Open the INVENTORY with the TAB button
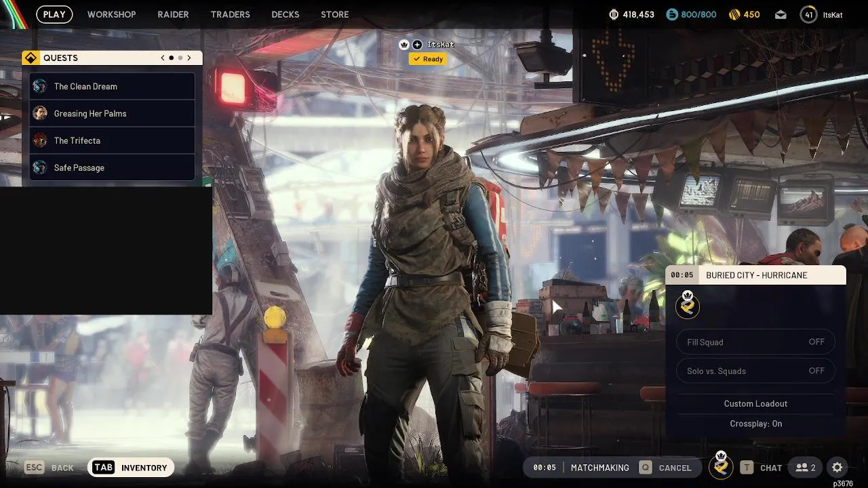The height and width of the screenshot is (488, 868). (131, 468)
